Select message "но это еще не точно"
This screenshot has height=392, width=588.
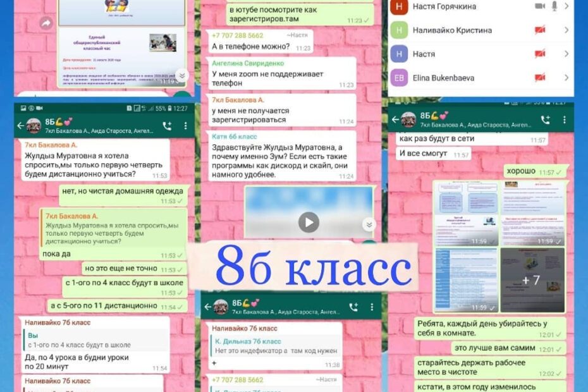[135, 269]
